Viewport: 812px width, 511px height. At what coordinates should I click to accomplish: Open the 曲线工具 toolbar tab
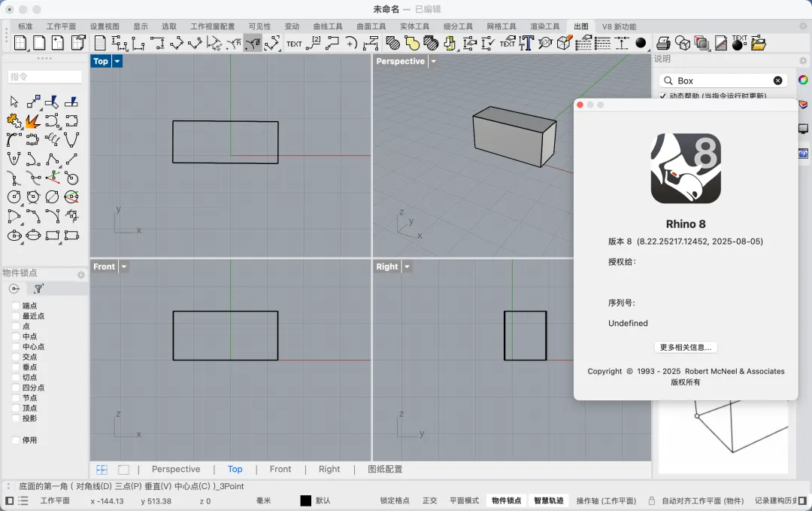(328, 26)
